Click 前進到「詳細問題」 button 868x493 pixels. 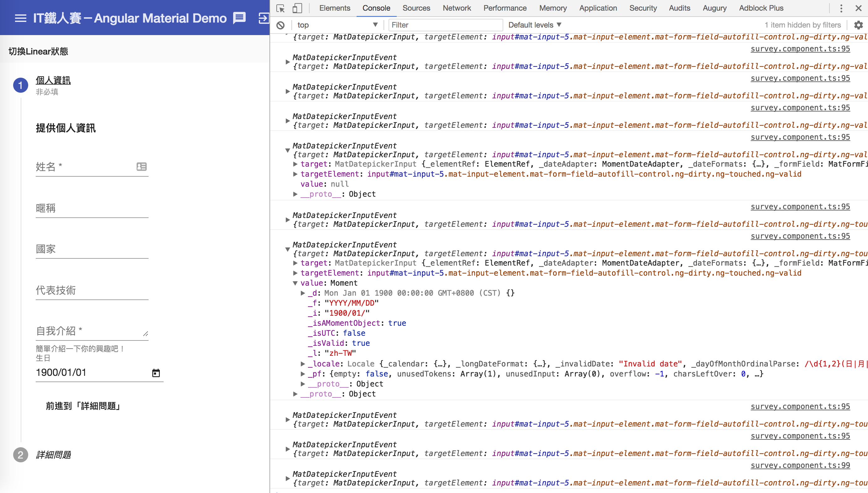[x=83, y=406]
